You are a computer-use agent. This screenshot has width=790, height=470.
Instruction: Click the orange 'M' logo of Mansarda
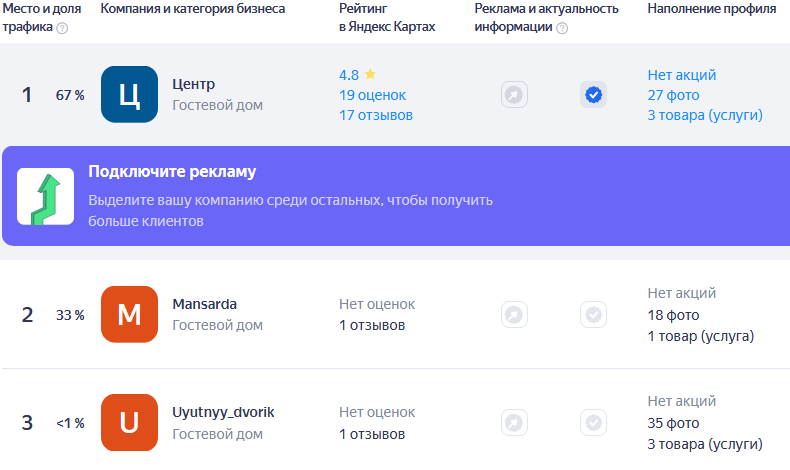(129, 314)
